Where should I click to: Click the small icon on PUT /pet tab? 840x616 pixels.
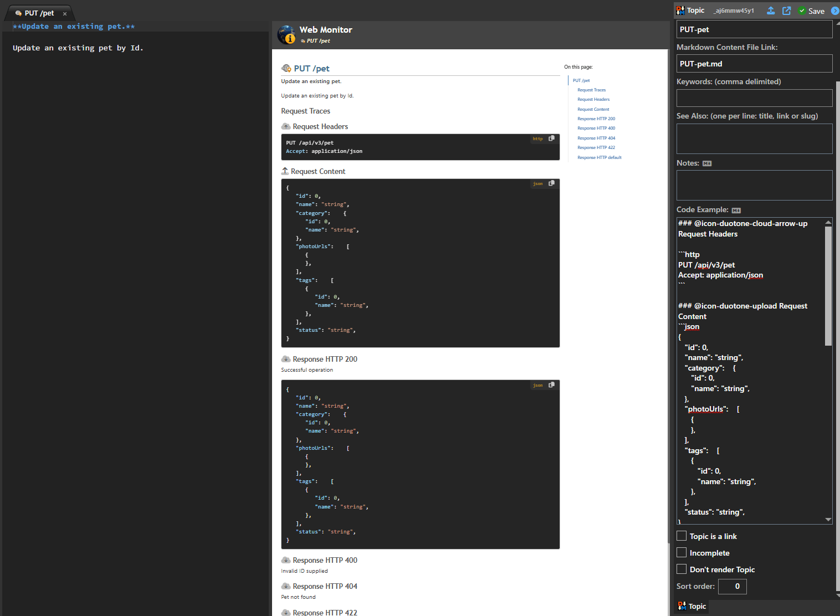tap(18, 13)
